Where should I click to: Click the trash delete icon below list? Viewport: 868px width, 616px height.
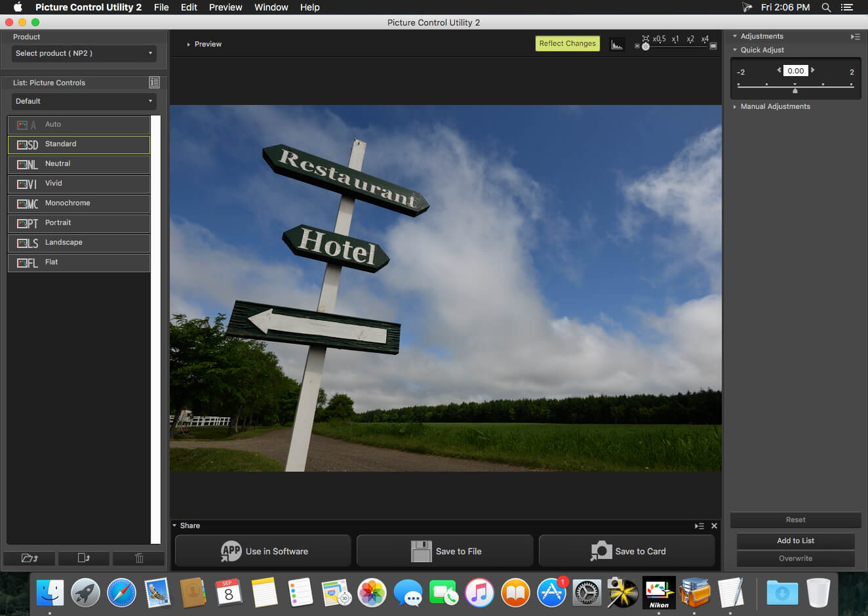click(138, 558)
